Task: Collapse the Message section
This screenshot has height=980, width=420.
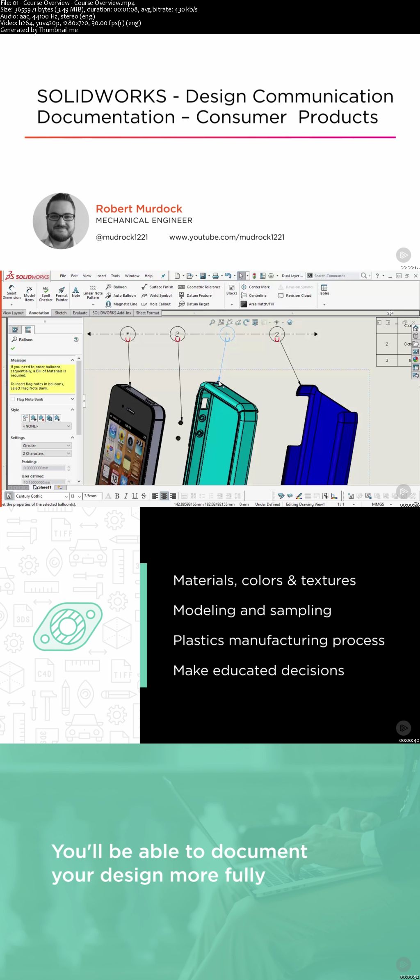Action: [x=73, y=360]
